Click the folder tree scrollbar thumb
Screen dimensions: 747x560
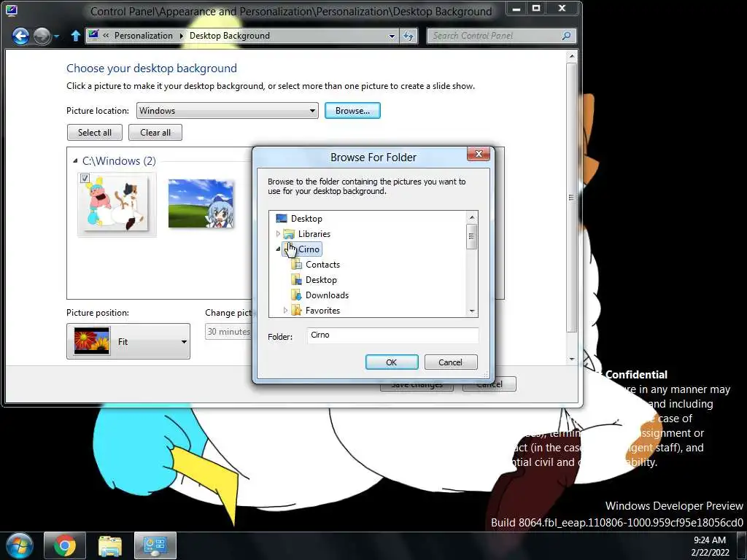(x=472, y=236)
